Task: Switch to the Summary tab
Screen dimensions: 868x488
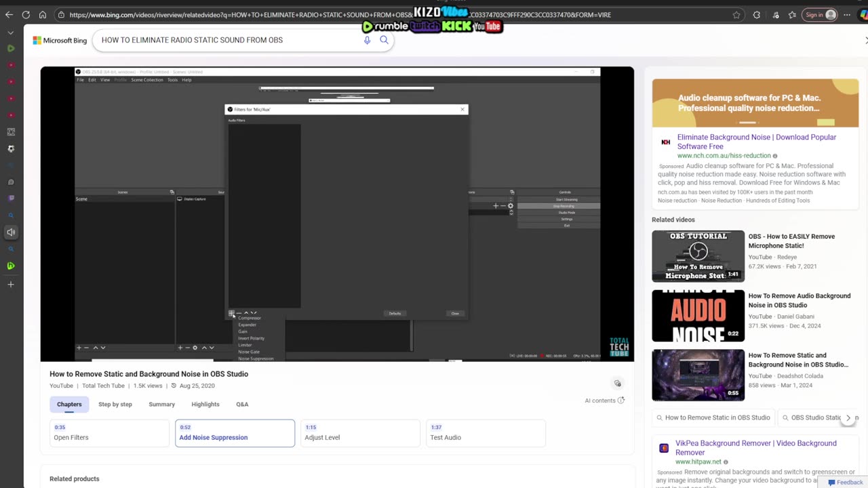Action: 161,404
